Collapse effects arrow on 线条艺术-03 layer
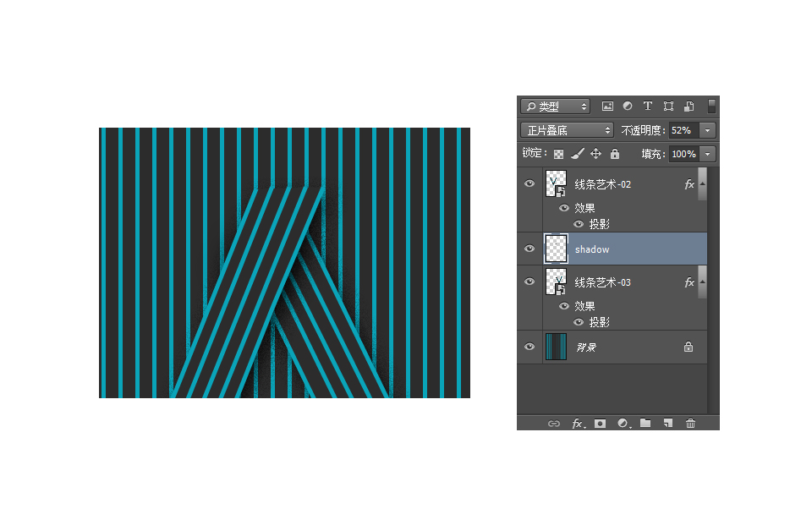The height and width of the screenshot is (525, 812). (x=702, y=282)
